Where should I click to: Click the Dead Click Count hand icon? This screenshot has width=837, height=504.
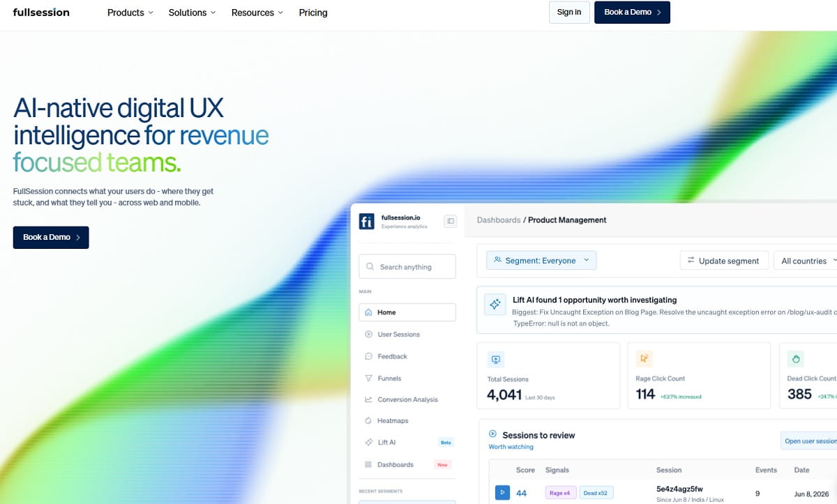tap(796, 358)
